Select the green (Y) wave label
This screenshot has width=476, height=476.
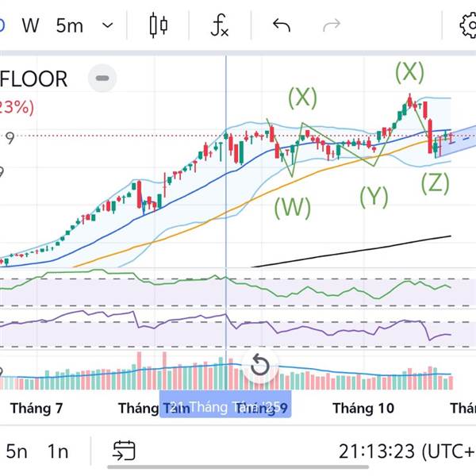point(374,196)
